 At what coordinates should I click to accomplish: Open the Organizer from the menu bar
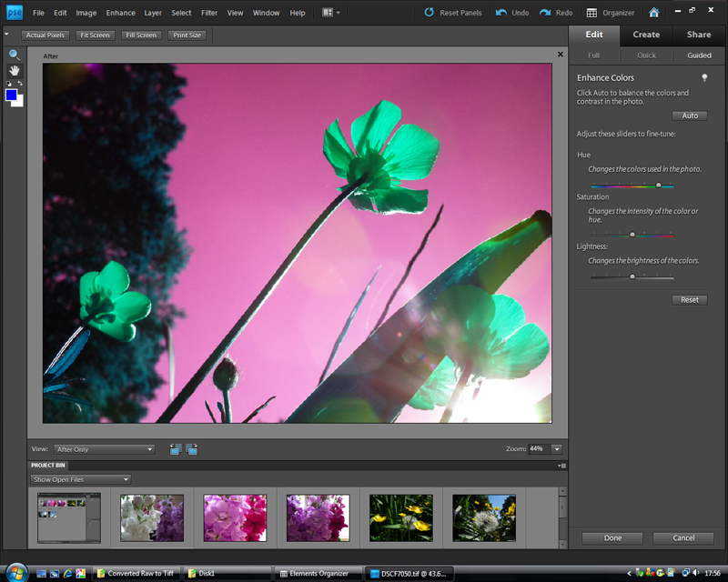[610, 13]
